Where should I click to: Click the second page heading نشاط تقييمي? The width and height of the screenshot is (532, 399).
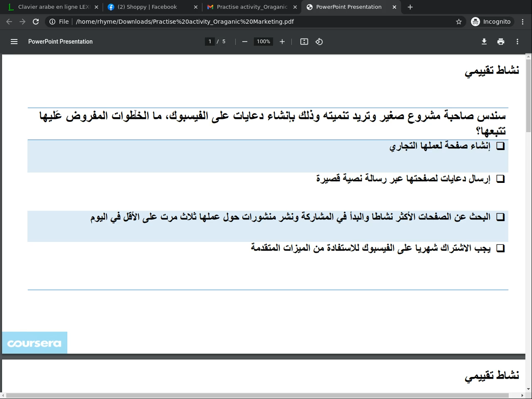[492, 376]
